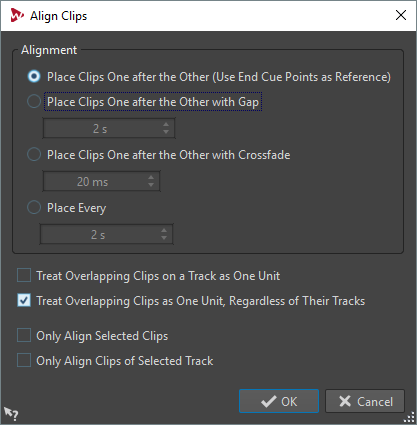This screenshot has width=417, height=425.
Task: Click the WaveLab logo icon in title bar
Action: coord(17,16)
